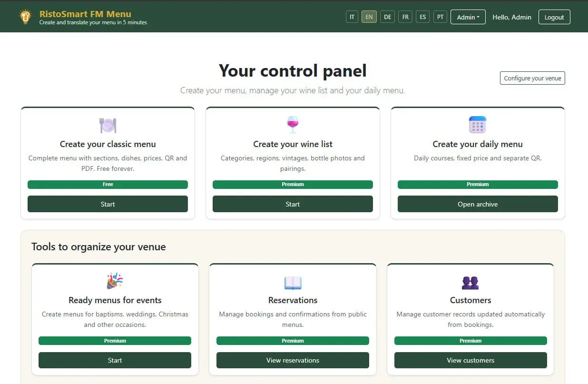Click the wine glass icon

click(x=293, y=125)
